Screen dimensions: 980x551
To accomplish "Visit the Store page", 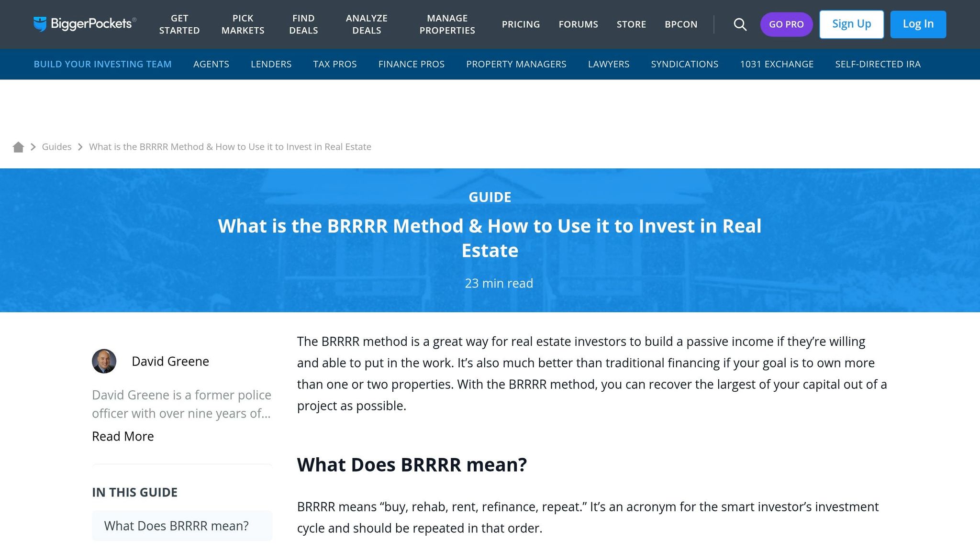I will (631, 24).
